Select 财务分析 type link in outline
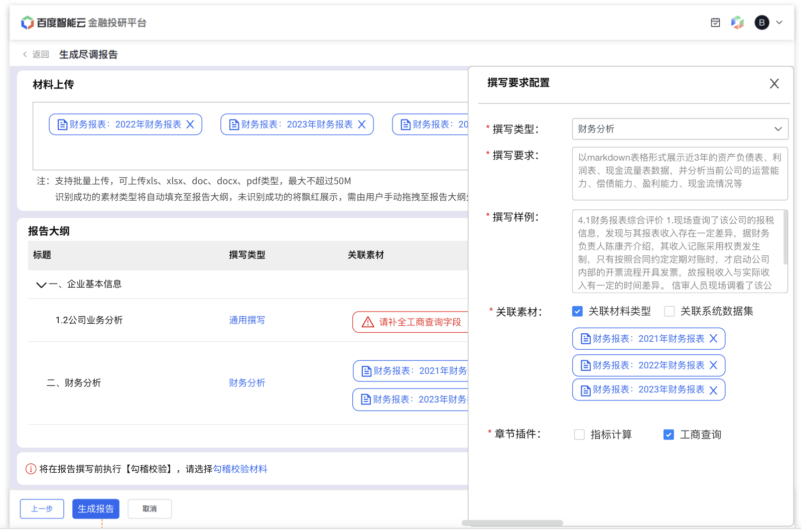The image size is (801, 532). tap(247, 383)
